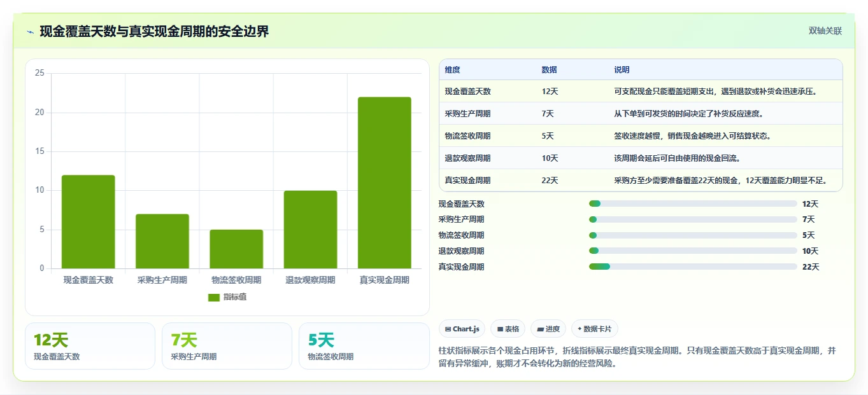Click the 退款观察周期 x-axis label
The image size is (868, 395).
(x=310, y=280)
